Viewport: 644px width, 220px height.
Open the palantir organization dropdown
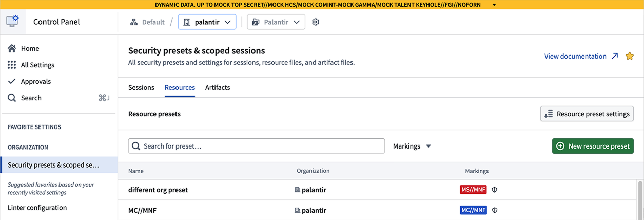207,22
